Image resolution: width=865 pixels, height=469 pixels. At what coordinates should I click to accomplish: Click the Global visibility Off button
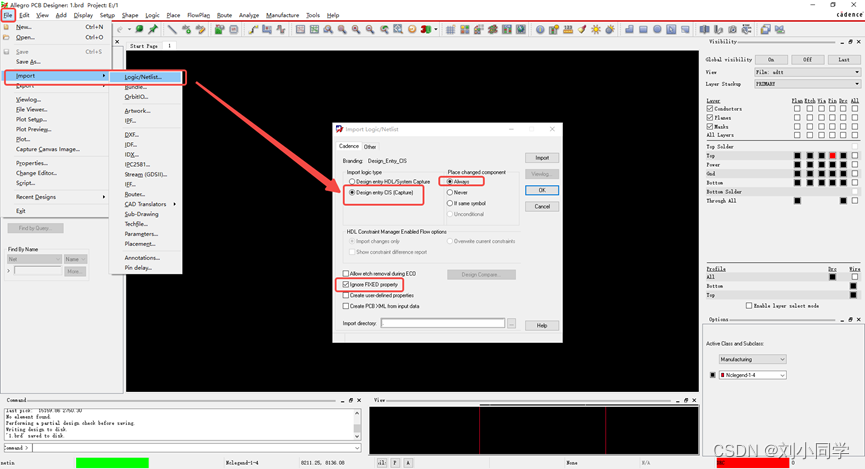pyautogui.click(x=807, y=60)
